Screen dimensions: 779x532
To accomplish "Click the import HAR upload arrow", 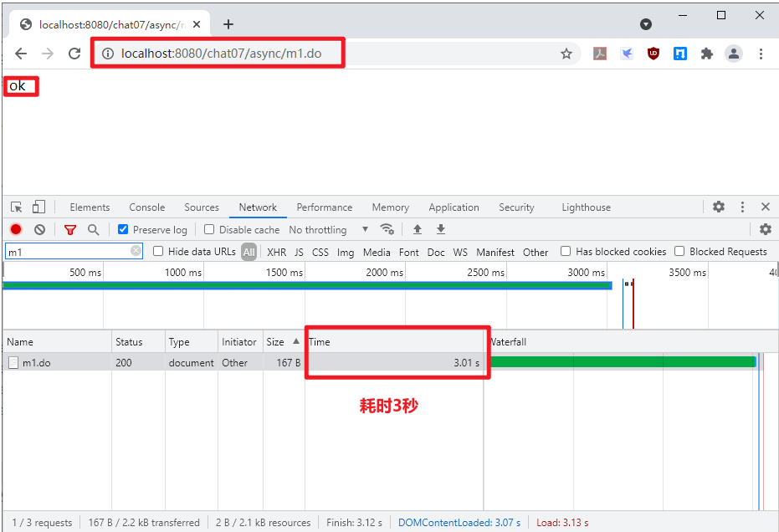I will 418,229.
